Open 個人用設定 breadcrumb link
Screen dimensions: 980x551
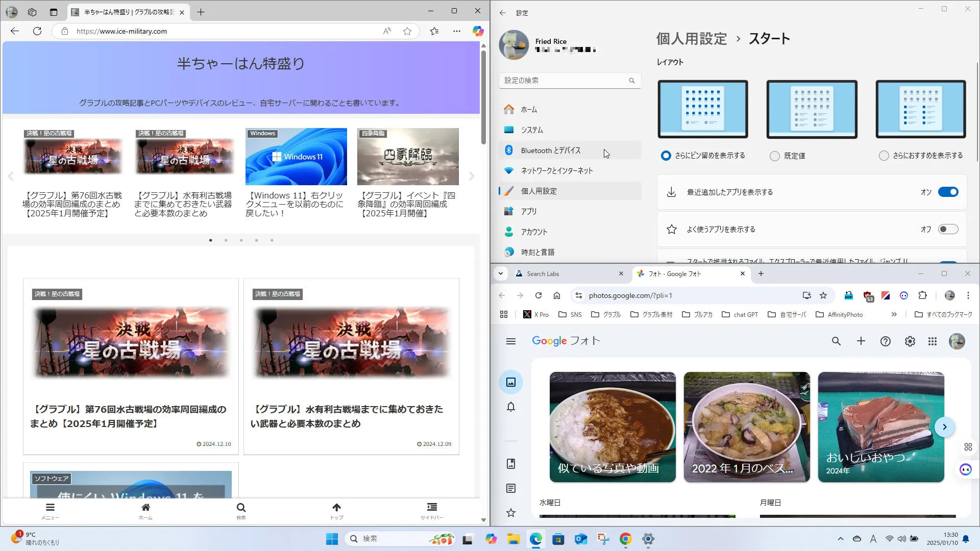point(691,39)
